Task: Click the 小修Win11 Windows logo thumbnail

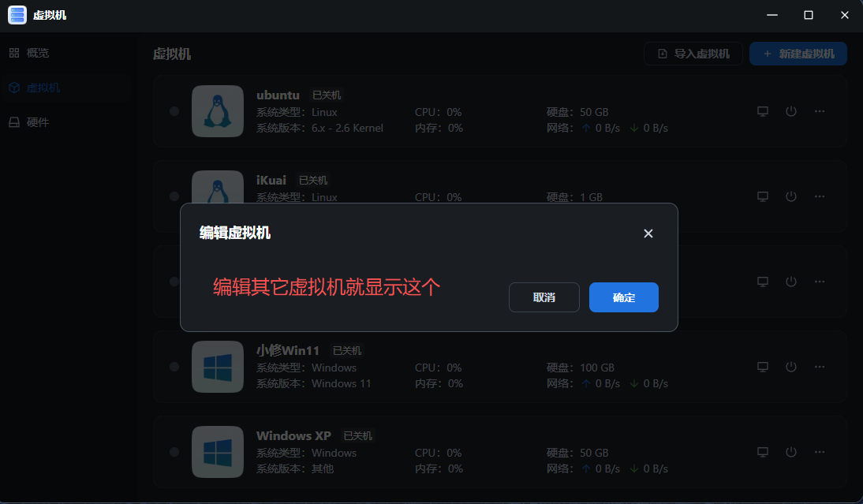Action: (218, 367)
